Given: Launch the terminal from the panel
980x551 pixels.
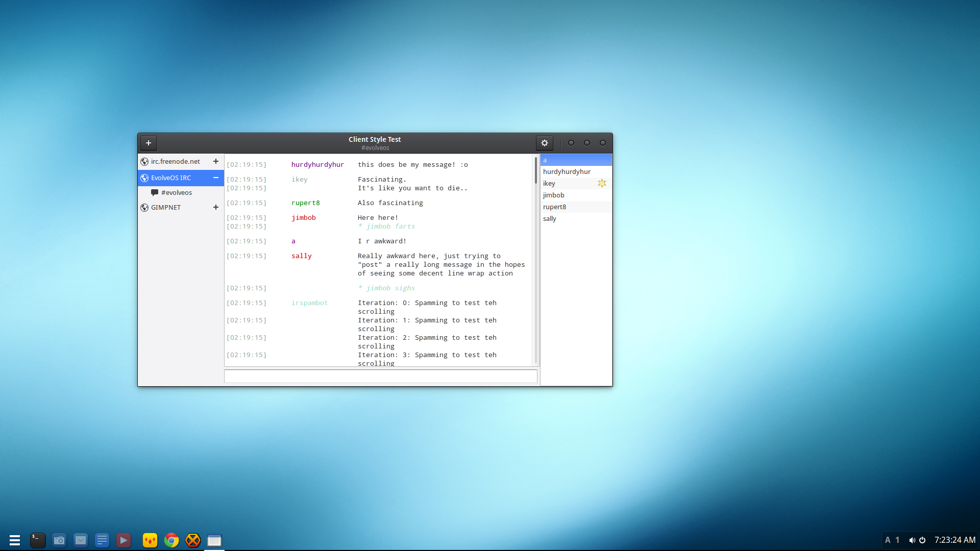Looking at the screenshot, I should [38, 540].
